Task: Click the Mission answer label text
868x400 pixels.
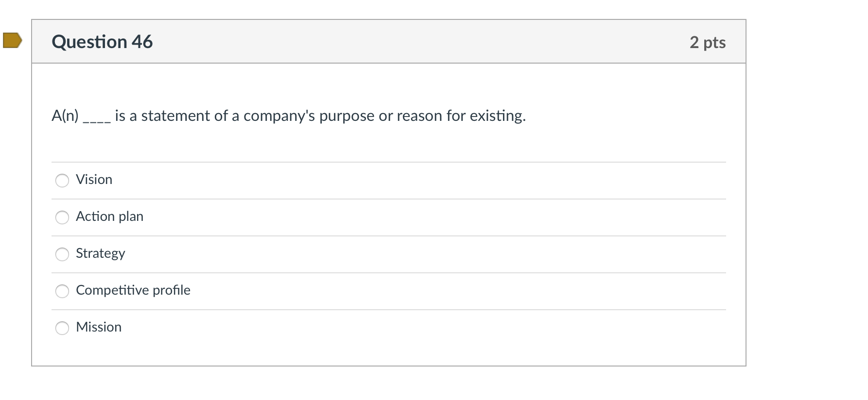Action: (x=99, y=327)
